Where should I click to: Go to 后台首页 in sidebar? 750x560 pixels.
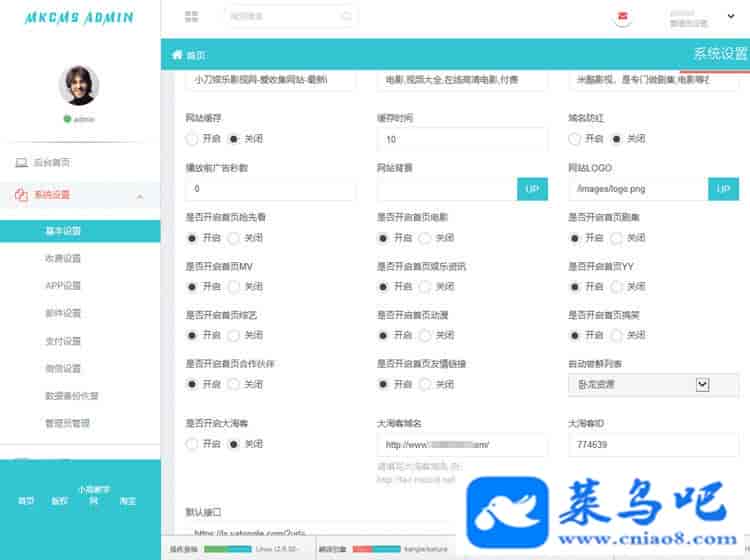[52, 163]
